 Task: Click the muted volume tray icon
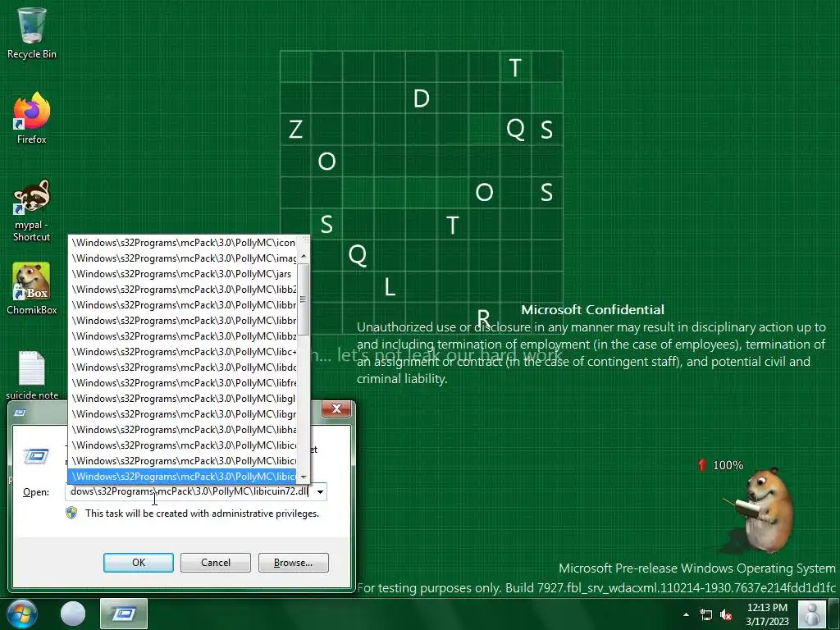[x=727, y=615]
